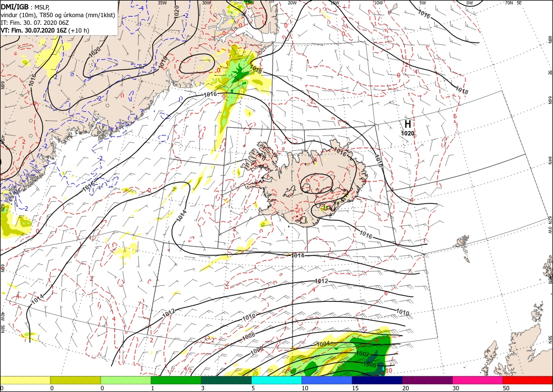553x392 pixels.
Task: Select legend value '50' below the red swatch
Action: coord(505,388)
